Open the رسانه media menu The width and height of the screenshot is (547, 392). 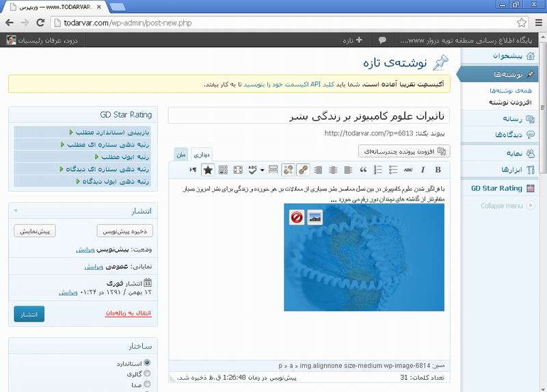[x=500, y=119]
